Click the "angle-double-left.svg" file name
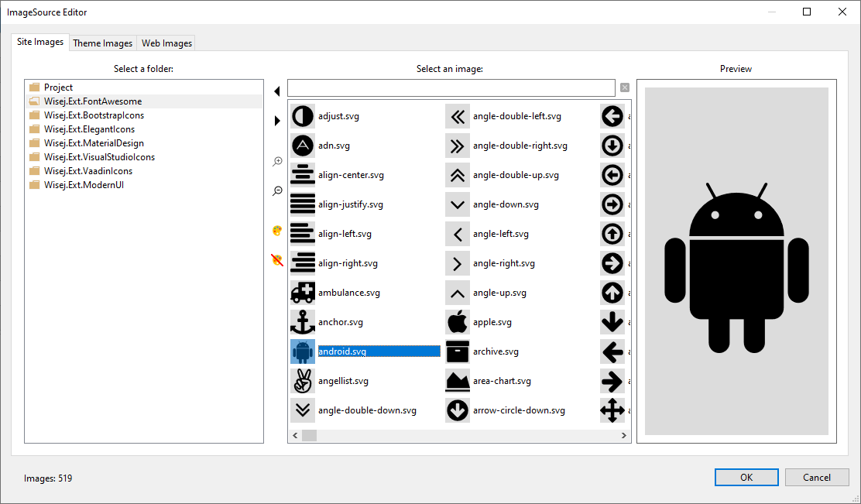Image resolution: width=861 pixels, height=504 pixels. (516, 116)
